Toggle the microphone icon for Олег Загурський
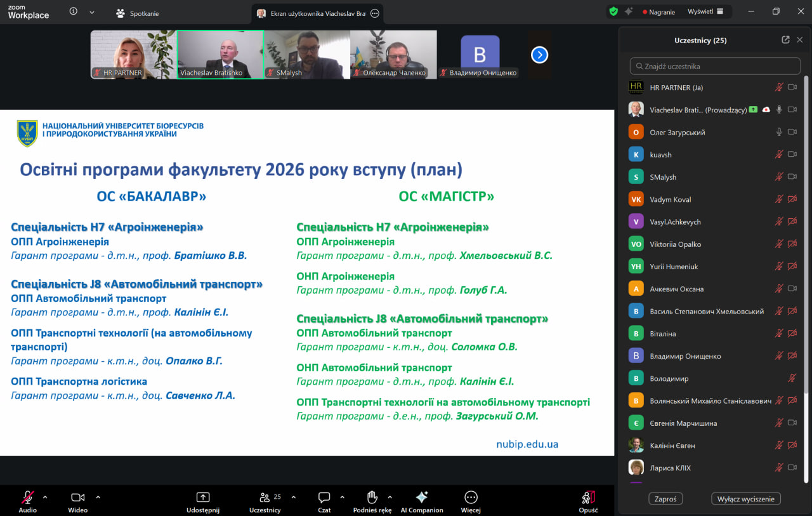 (x=779, y=132)
